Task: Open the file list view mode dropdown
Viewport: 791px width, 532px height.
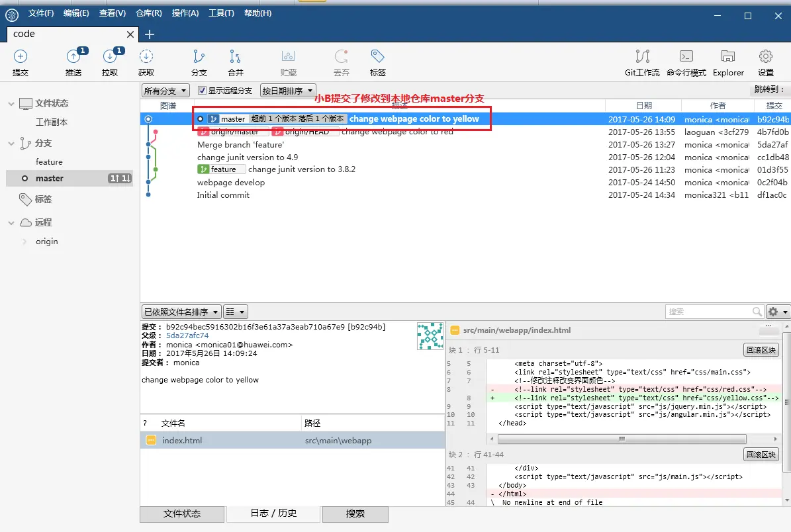Action: click(x=235, y=312)
